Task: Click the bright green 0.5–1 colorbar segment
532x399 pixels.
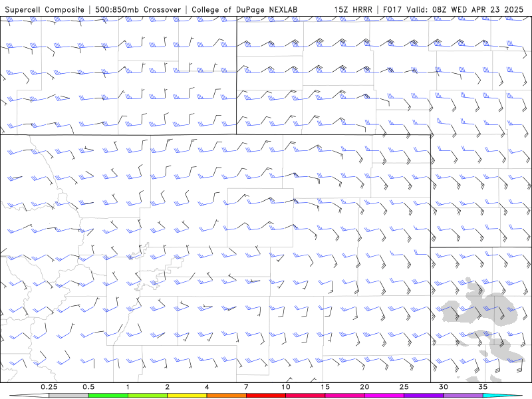Action: (108, 396)
